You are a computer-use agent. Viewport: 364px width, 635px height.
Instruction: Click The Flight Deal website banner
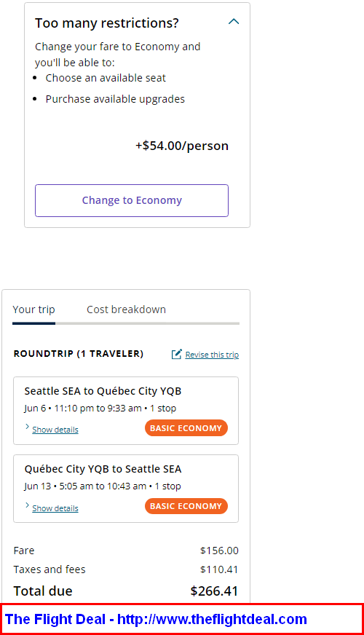click(182, 619)
